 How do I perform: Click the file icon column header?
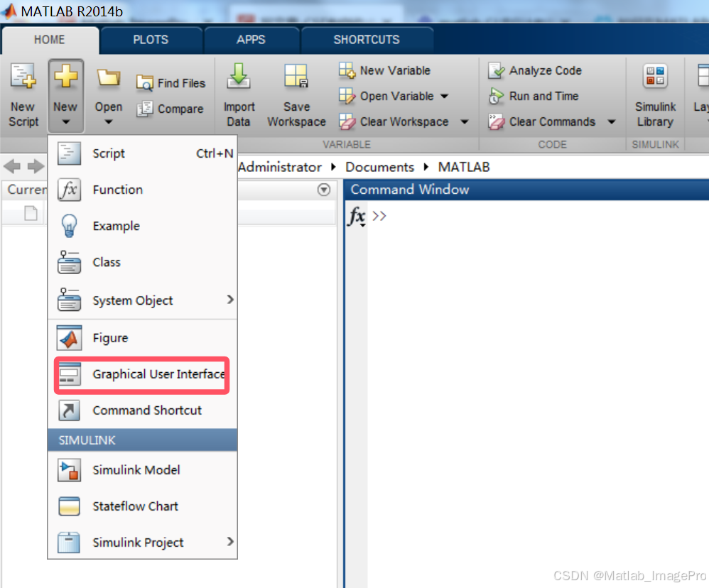[31, 213]
